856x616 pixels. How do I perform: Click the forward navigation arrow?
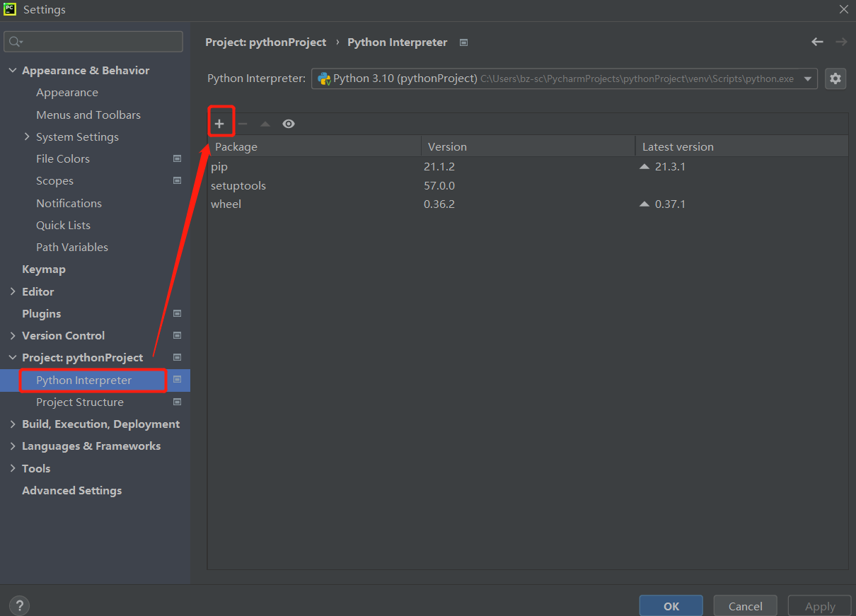[841, 42]
